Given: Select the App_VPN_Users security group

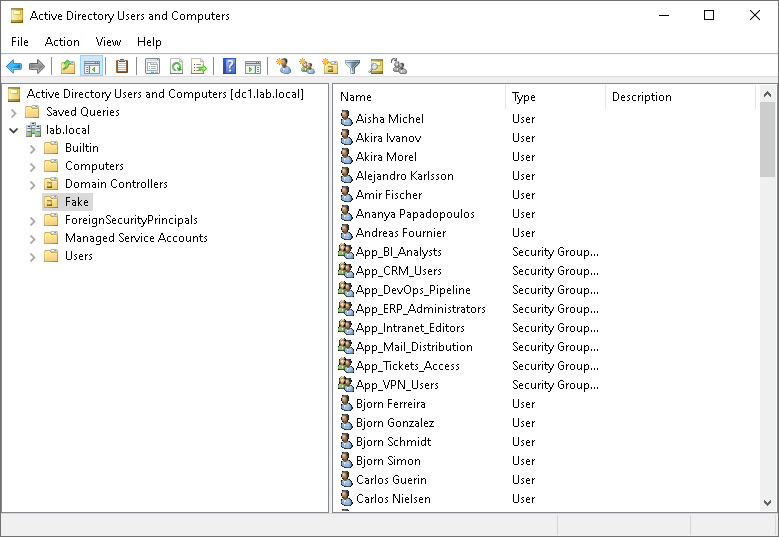Looking at the screenshot, I should (x=397, y=385).
